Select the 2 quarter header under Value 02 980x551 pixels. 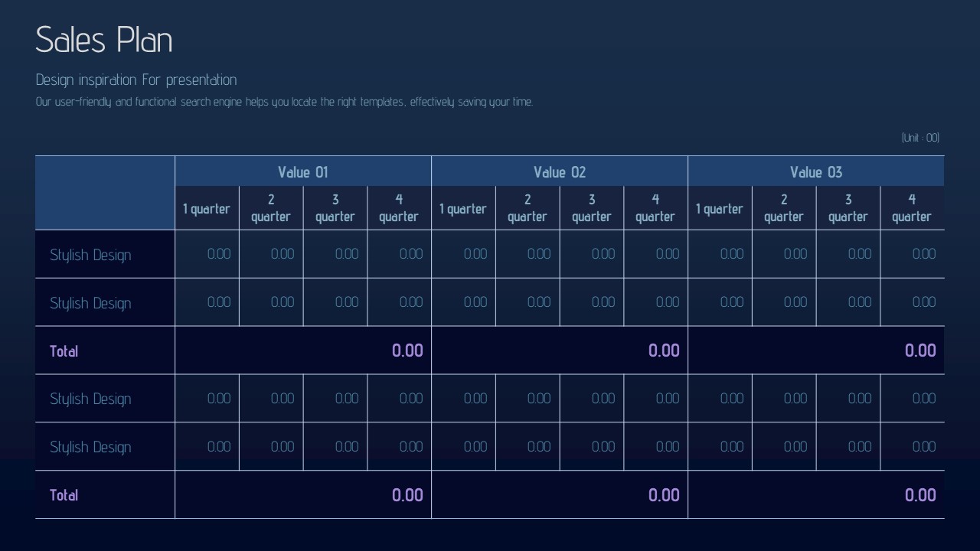(528, 208)
